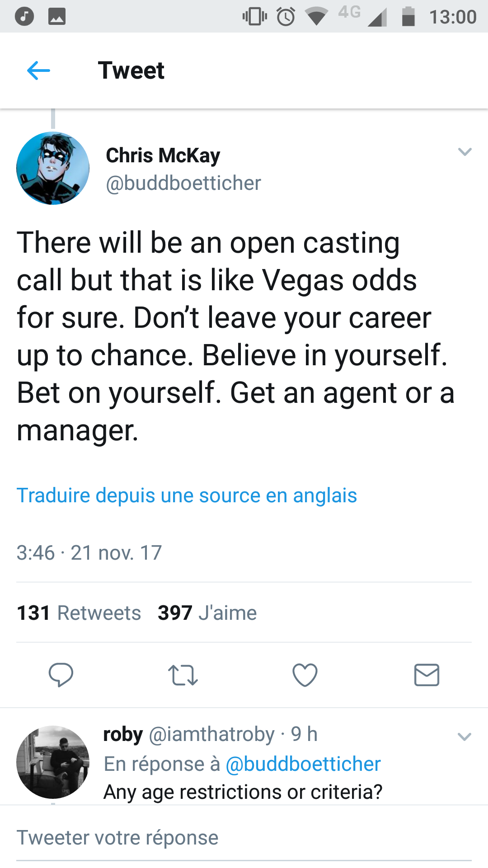
Task: Like the tweet with heart icon
Action: (305, 675)
